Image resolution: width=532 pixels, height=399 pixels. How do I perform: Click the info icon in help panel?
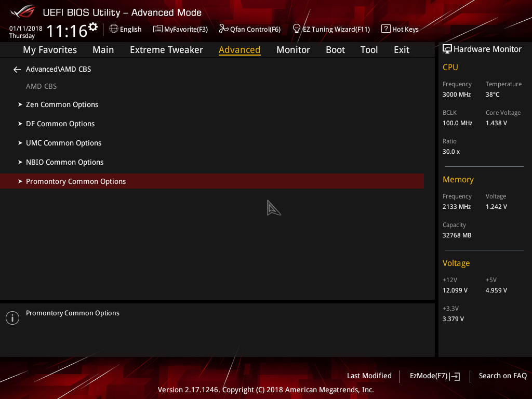point(12,318)
